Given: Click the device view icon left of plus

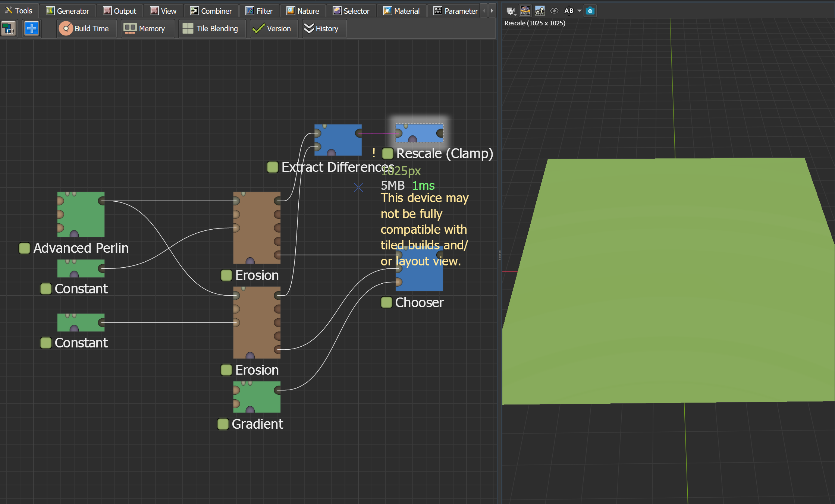Looking at the screenshot, I should (x=9, y=28).
